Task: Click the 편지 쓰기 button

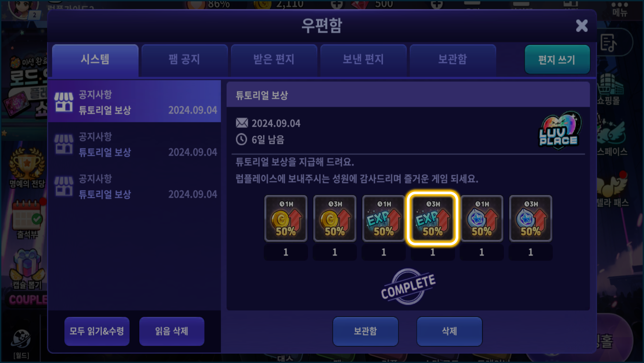Action: [557, 59]
